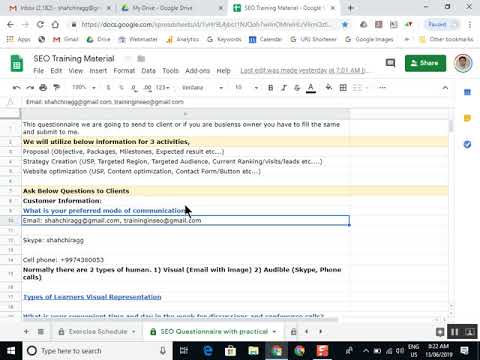Open the Tools menu
Viewport: 480px width, 360px height.
coord(170,71)
